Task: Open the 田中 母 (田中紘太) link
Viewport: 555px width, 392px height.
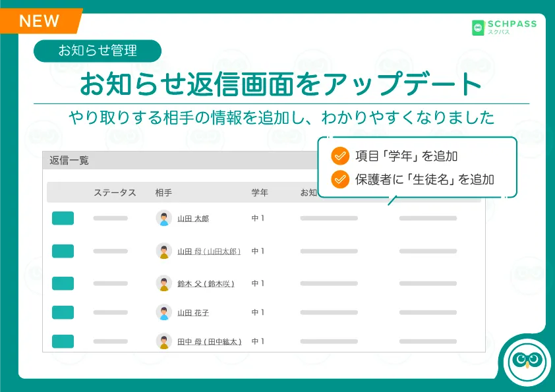Action: click(209, 342)
